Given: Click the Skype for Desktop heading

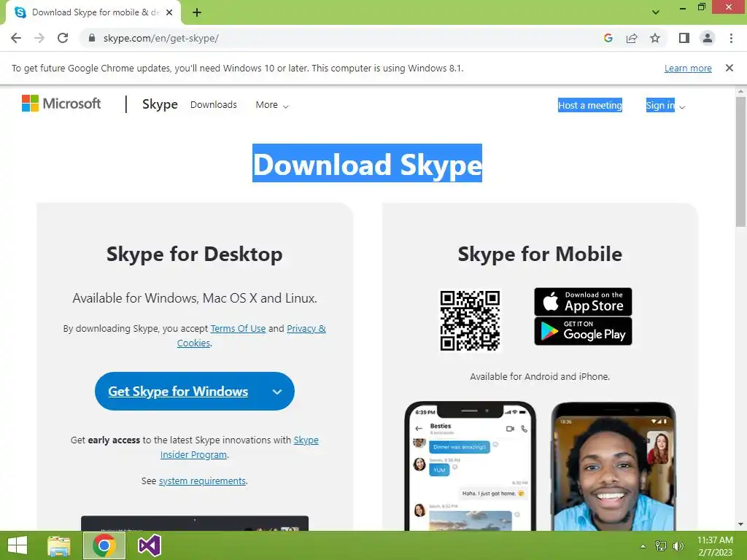Looking at the screenshot, I should click(x=194, y=254).
